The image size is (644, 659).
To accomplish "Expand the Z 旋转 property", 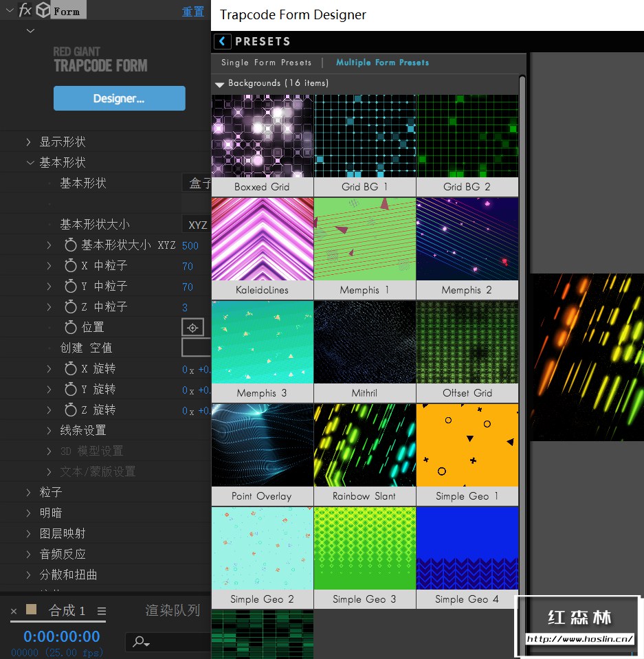I will click(x=49, y=410).
